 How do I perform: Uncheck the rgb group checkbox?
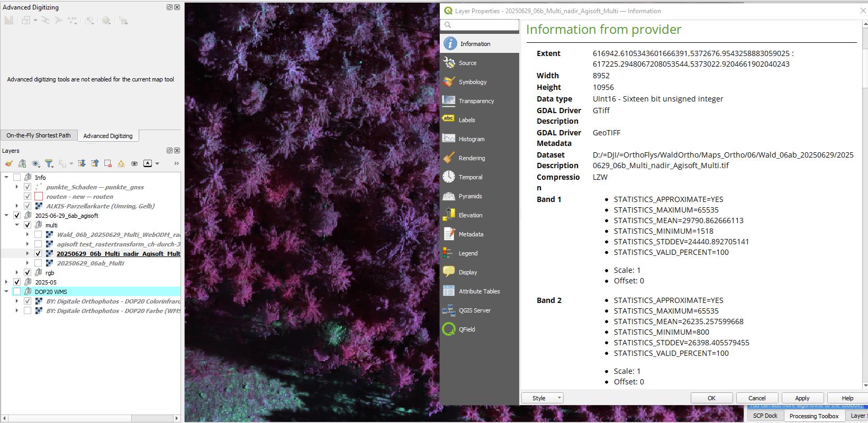click(x=28, y=273)
